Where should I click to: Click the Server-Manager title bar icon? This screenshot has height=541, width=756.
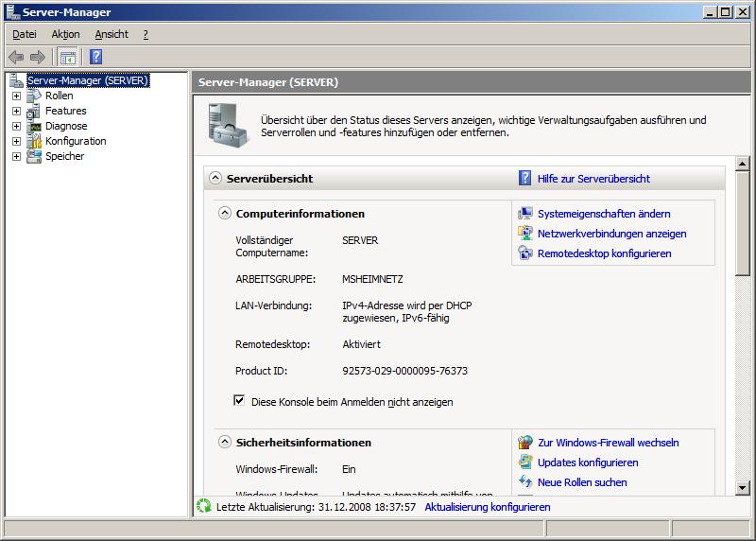[x=13, y=11]
